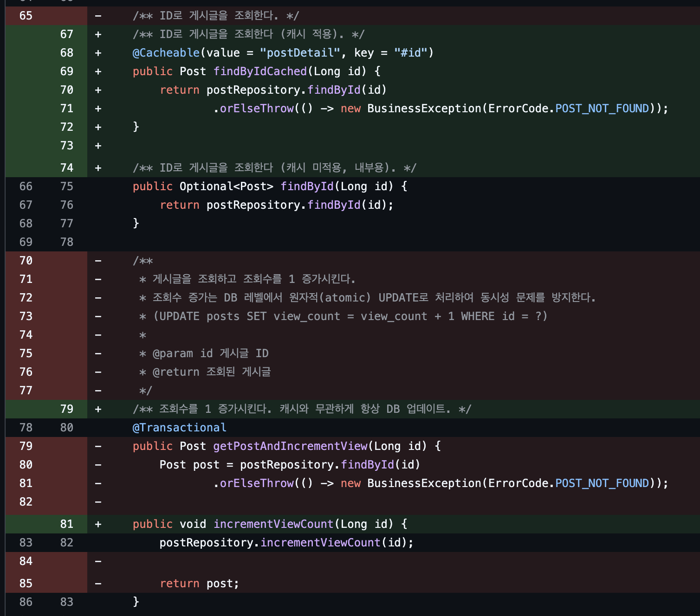Click the @Transactional annotation

[180, 427]
